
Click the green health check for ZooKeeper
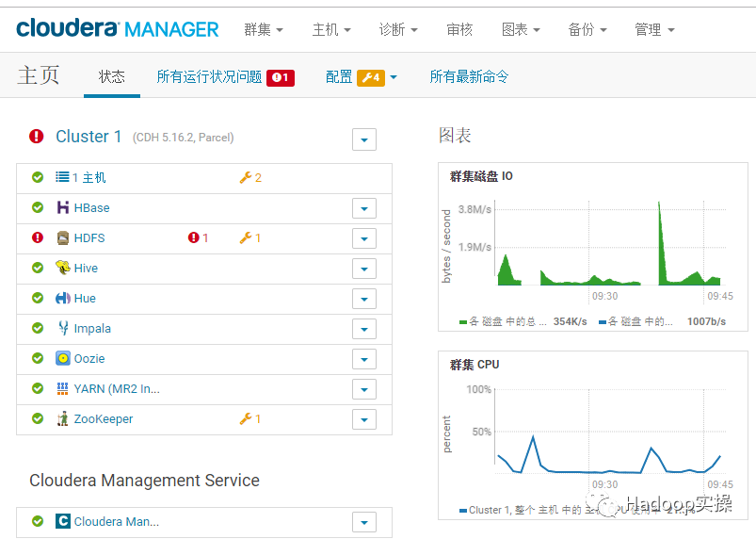pyautogui.click(x=38, y=418)
